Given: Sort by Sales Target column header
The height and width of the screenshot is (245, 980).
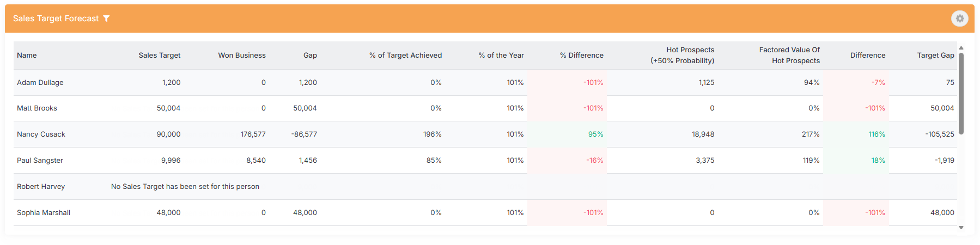Looking at the screenshot, I should [159, 56].
